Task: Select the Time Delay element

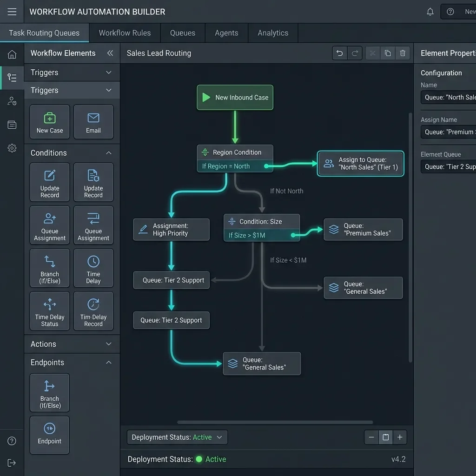Action: tap(93, 268)
